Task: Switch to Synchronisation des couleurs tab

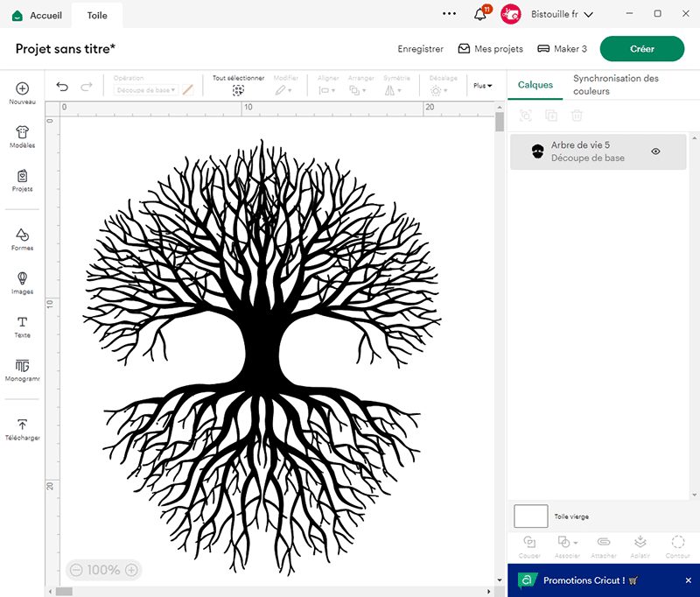Action: (x=616, y=84)
